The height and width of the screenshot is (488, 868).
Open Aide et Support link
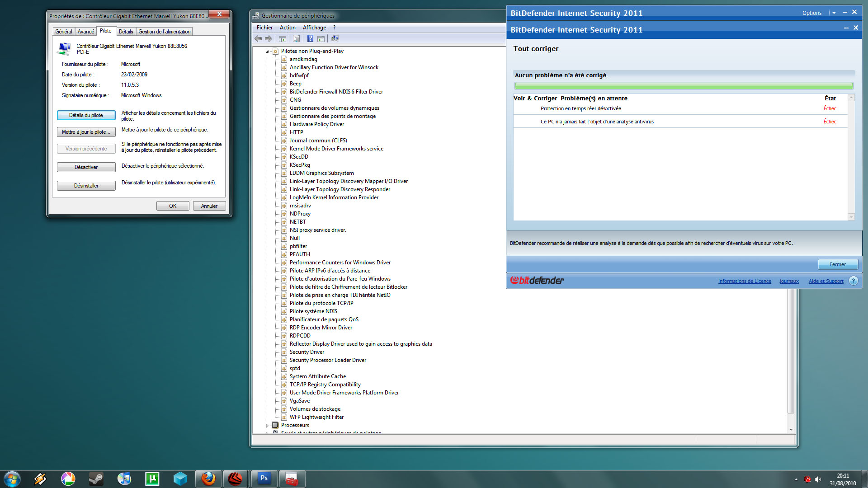[826, 281]
